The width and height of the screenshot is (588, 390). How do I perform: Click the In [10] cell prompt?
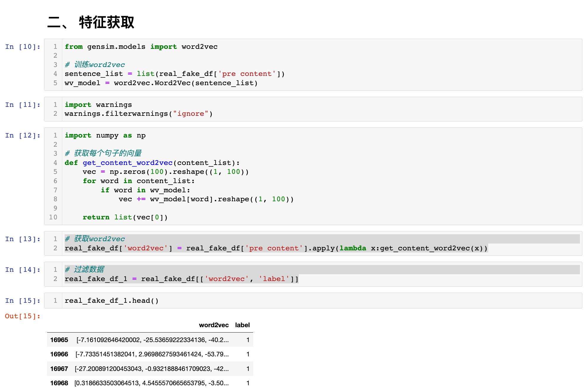(23, 47)
